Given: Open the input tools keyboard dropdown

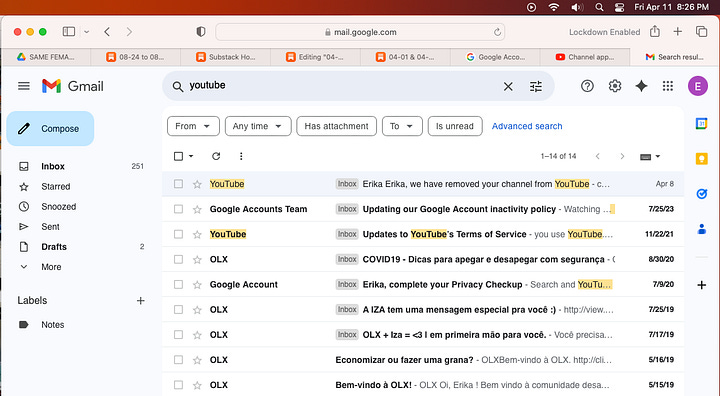Looking at the screenshot, I should (x=650, y=157).
